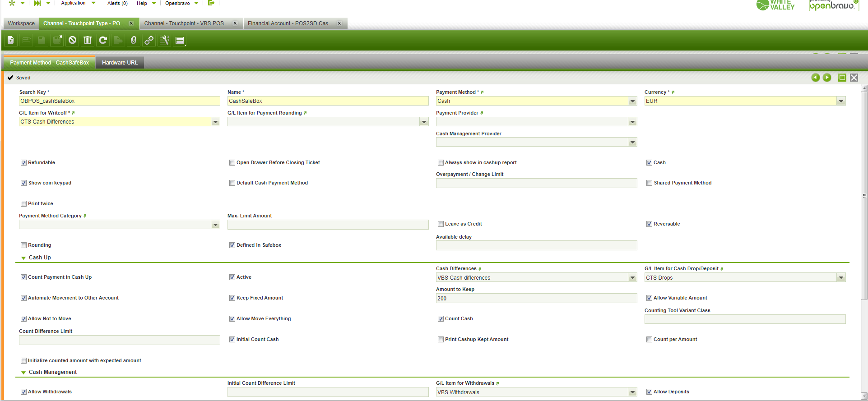868x401 pixels.
Task: Switch to the Hardware URL tab
Action: 120,63
